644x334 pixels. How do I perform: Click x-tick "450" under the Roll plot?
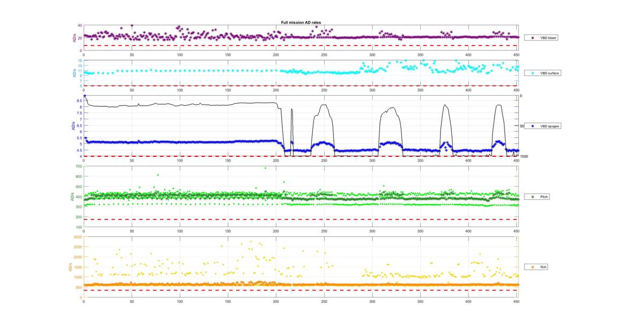(517, 301)
